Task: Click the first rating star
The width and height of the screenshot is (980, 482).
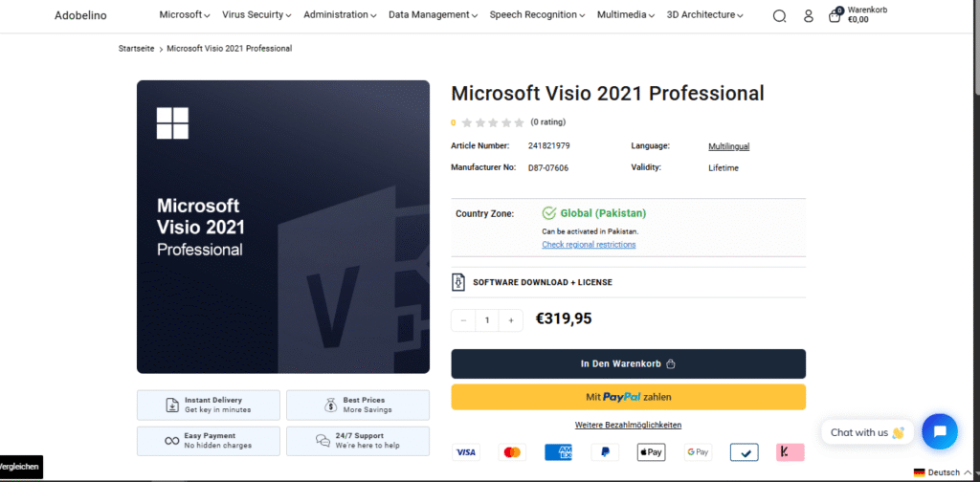Action: 467,122
